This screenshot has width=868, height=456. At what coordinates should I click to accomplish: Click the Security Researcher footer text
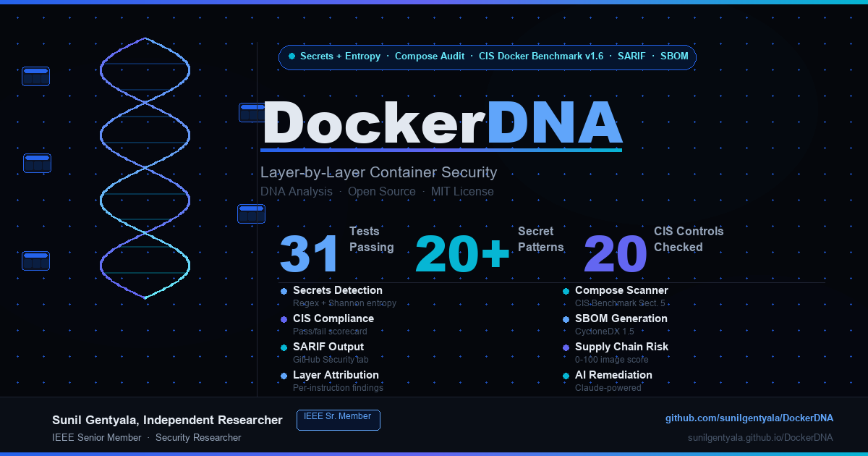coord(198,438)
